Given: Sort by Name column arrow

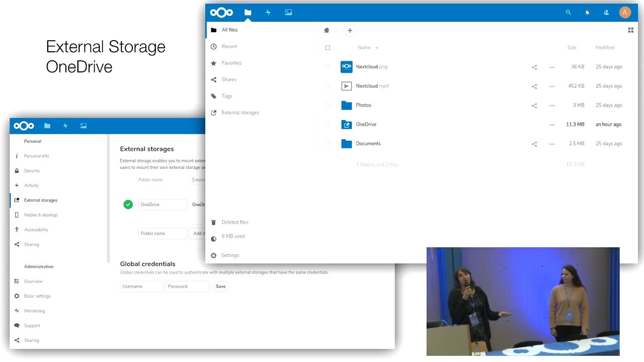Looking at the screenshot, I should (377, 48).
